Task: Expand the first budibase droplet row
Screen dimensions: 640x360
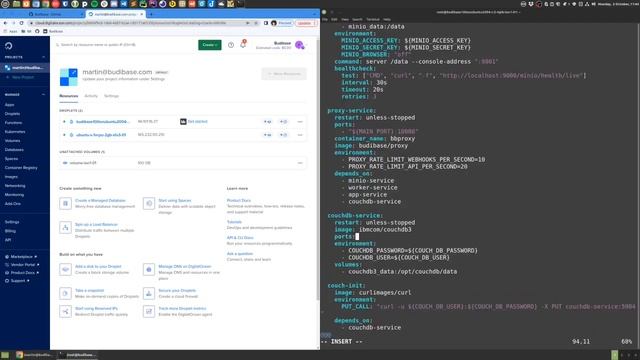Action: click(x=64, y=122)
